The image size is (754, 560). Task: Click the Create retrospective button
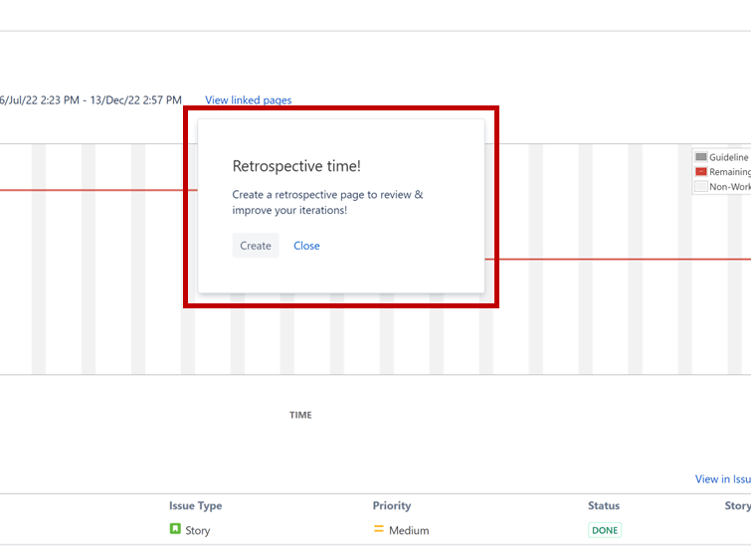(x=255, y=246)
